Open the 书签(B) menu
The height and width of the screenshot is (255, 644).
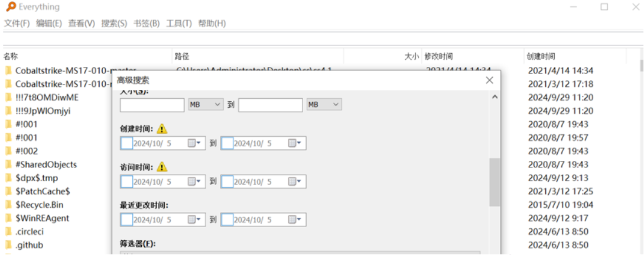point(147,24)
